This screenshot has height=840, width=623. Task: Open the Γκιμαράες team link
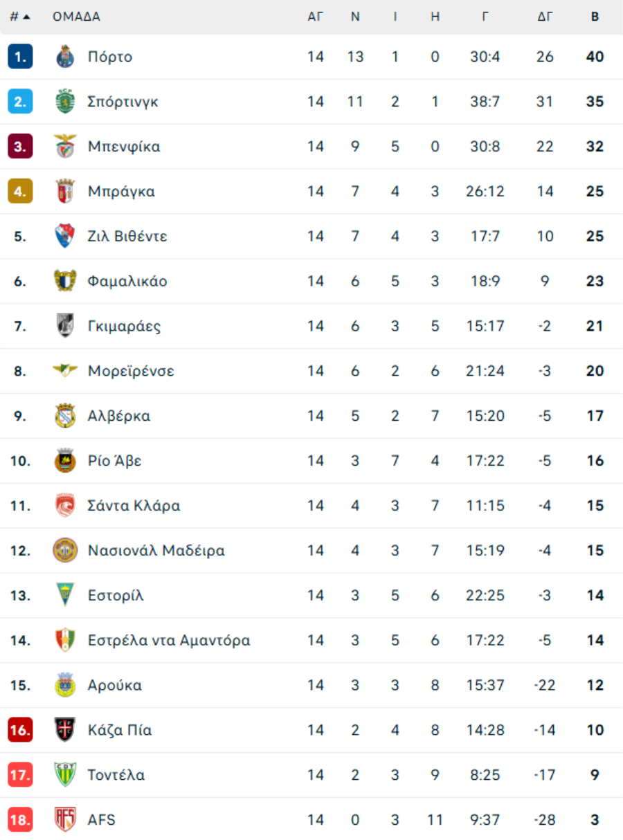[x=124, y=326]
